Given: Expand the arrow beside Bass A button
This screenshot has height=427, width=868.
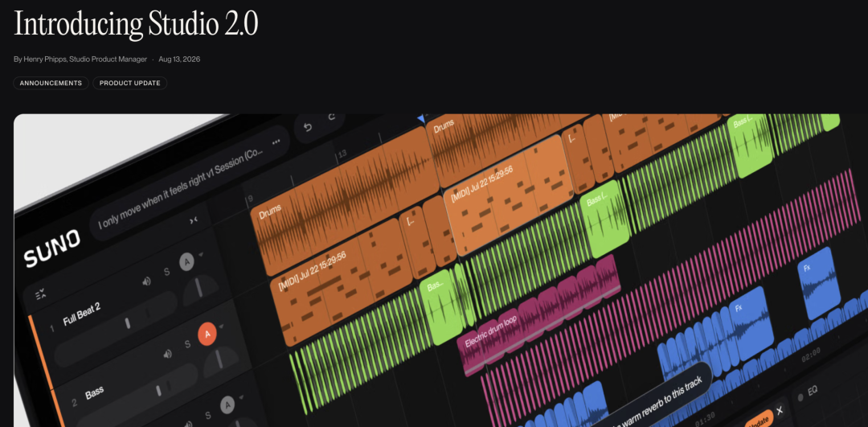Looking at the screenshot, I should point(222,326).
